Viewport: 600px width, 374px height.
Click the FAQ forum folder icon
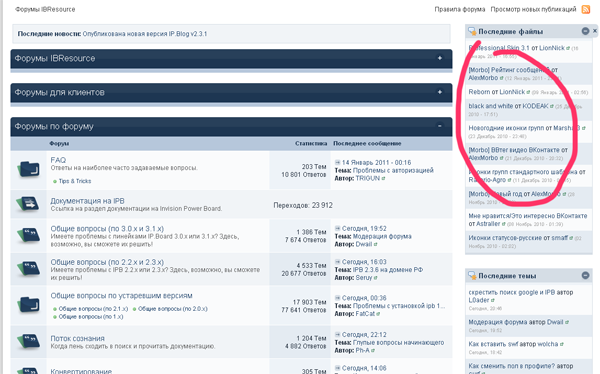28,169
